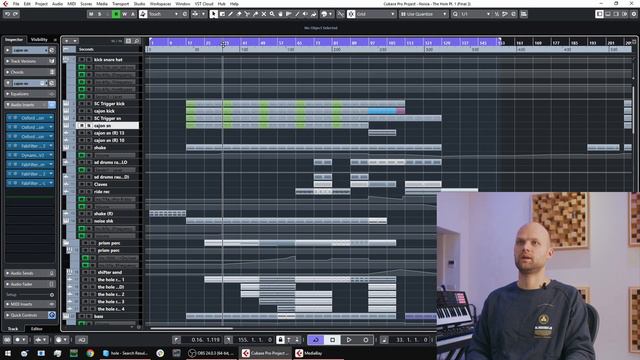Screen dimensions: 640x360
Task: Select the Glue tool
Action: pos(256,14)
